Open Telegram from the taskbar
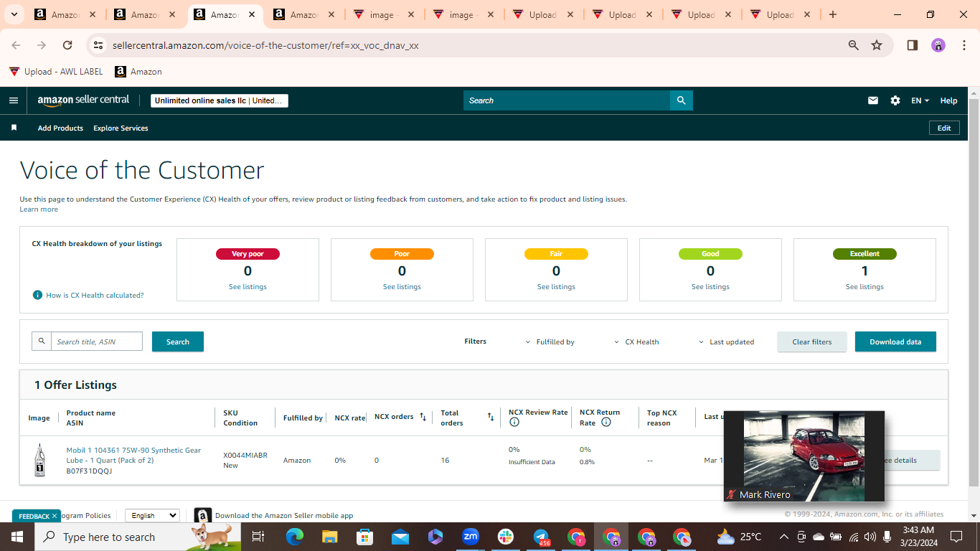980x551 pixels. [541, 537]
